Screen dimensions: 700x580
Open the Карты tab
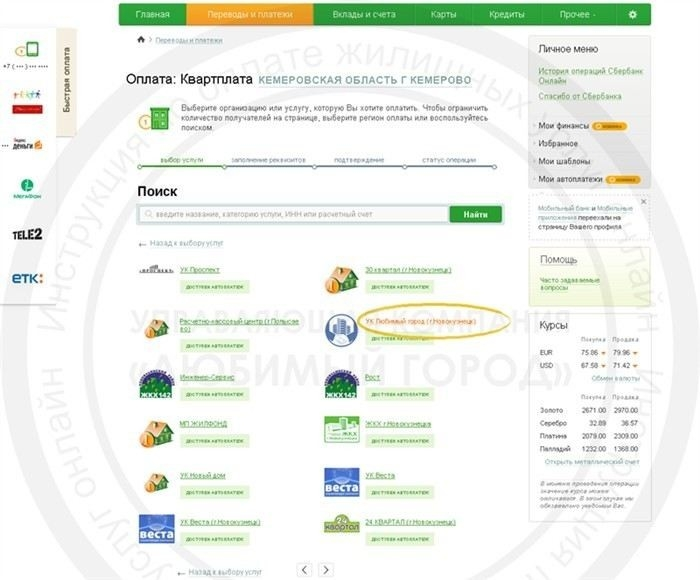(x=443, y=15)
